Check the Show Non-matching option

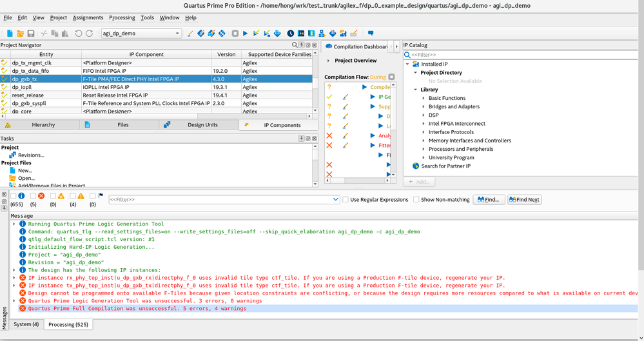click(416, 200)
